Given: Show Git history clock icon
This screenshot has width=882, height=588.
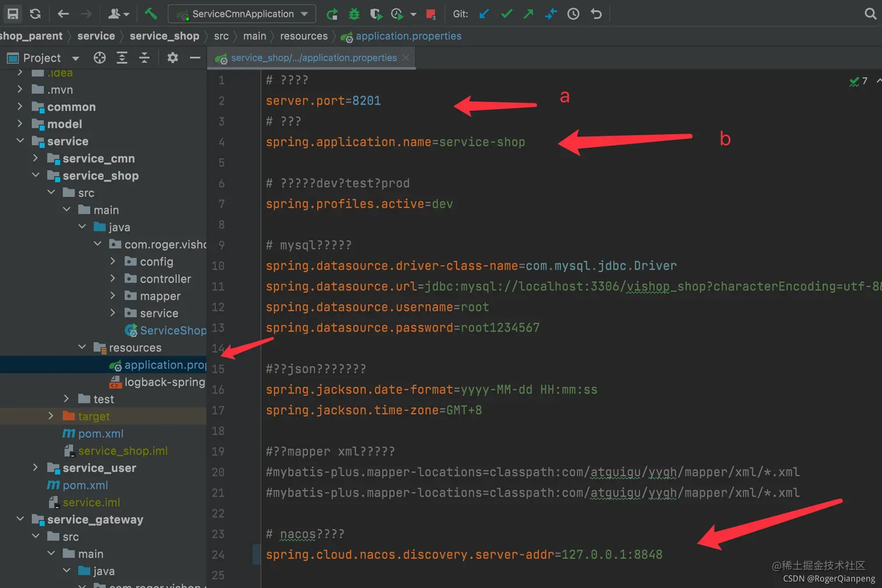Looking at the screenshot, I should coord(573,13).
